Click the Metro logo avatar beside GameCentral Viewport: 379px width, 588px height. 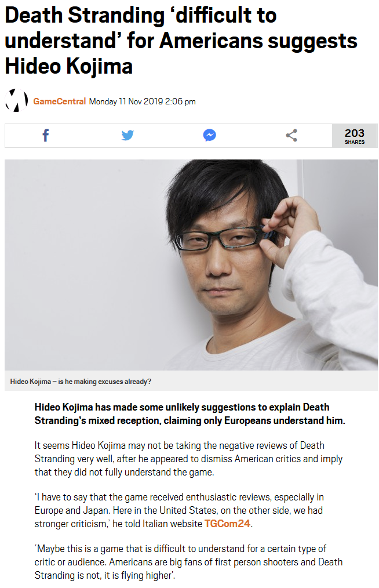coord(16,100)
